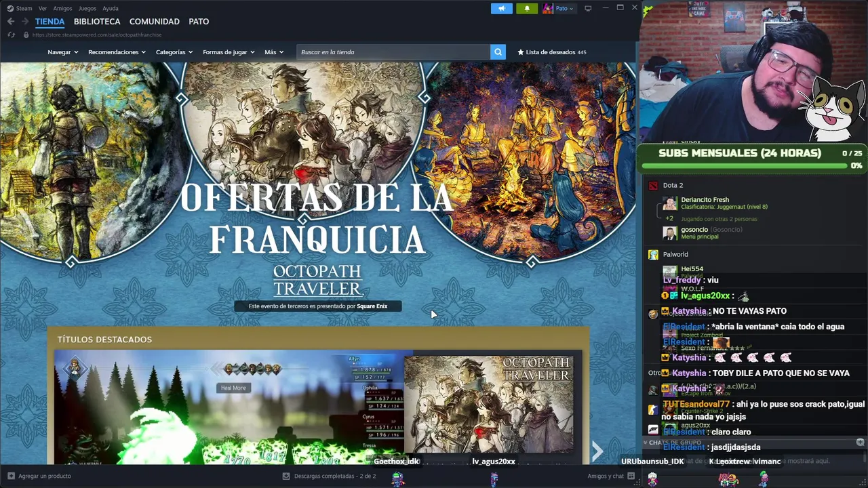Open the PATO profile tab
The image size is (868, 488).
[x=199, y=22]
